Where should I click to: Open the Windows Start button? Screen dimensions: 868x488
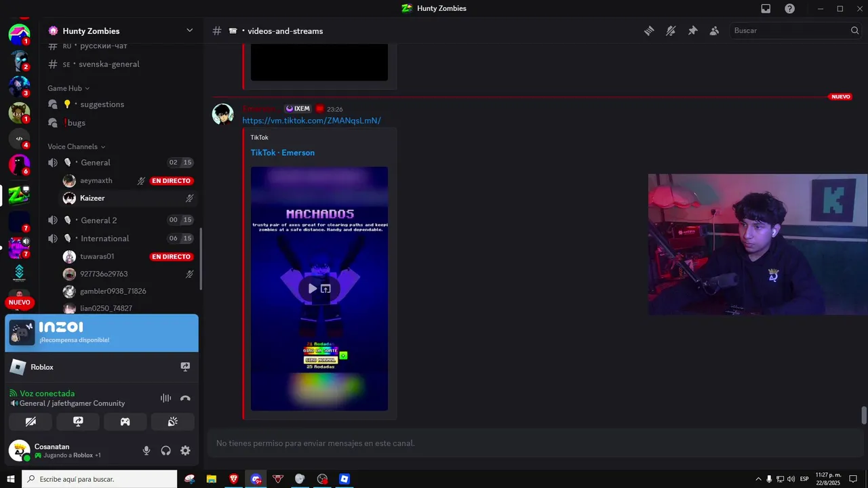pyautogui.click(x=10, y=479)
